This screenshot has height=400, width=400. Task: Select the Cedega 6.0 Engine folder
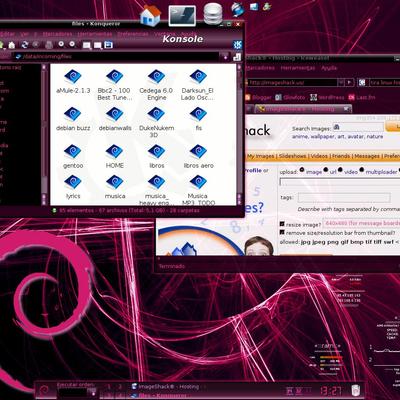tap(156, 85)
